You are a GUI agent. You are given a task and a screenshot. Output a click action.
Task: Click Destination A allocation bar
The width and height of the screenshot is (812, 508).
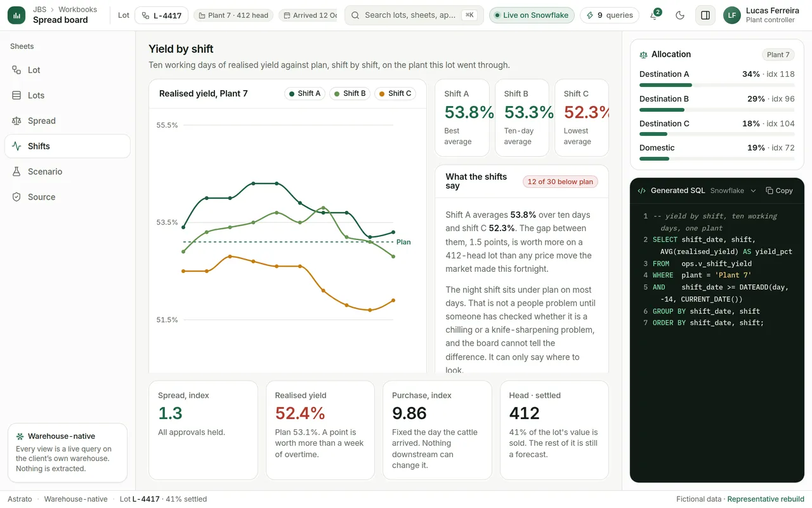[717, 84]
